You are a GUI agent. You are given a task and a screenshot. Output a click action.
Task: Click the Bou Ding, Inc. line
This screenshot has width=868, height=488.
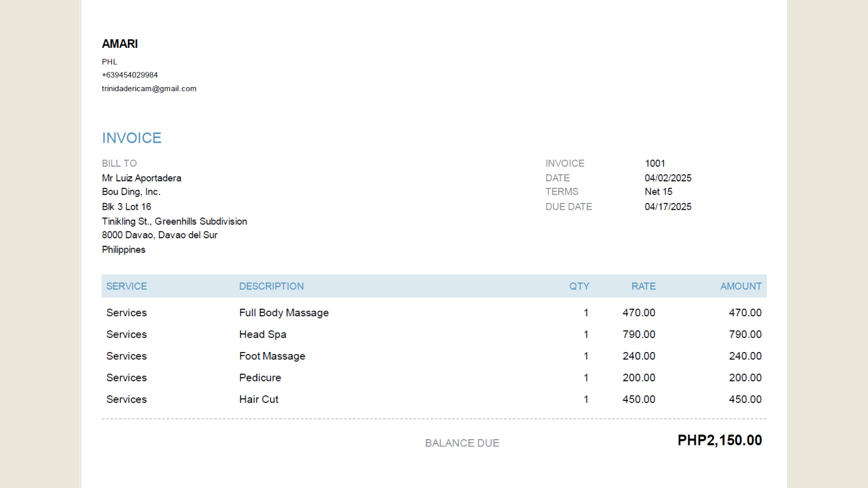click(x=131, y=192)
